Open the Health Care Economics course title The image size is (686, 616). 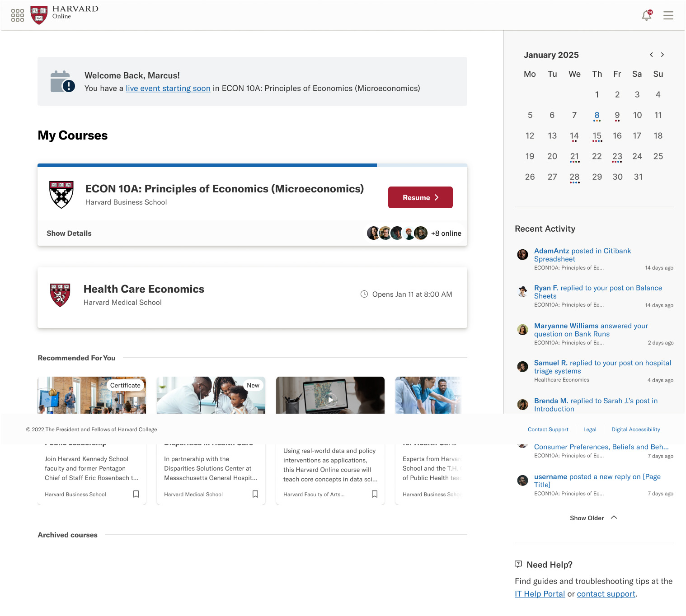click(x=144, y=289)
